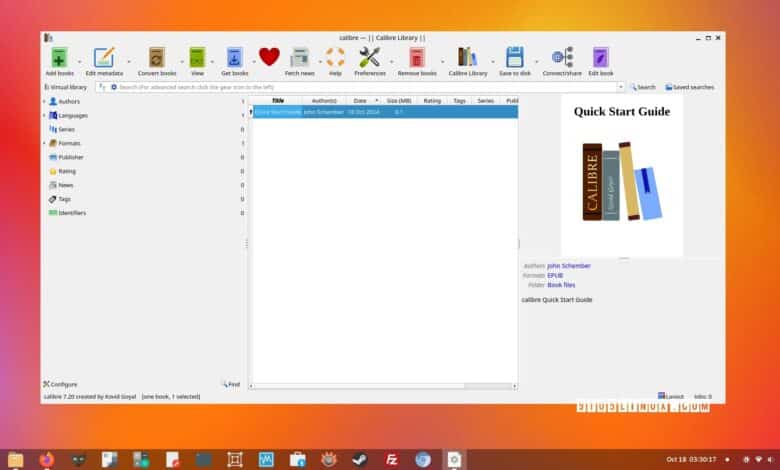This screenshot has height=470, width=780.
Task: Open the Help lifebuoy icon
Action: (335, 57)
